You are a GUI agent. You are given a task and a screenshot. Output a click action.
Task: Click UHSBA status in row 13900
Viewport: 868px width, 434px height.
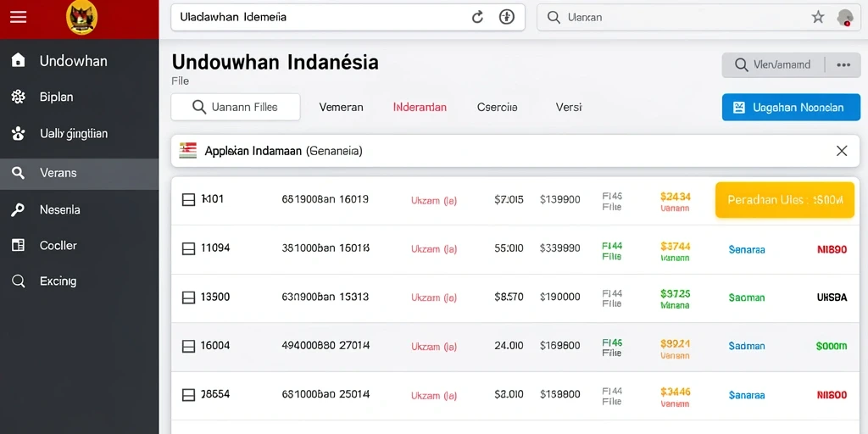click(832, 298)
